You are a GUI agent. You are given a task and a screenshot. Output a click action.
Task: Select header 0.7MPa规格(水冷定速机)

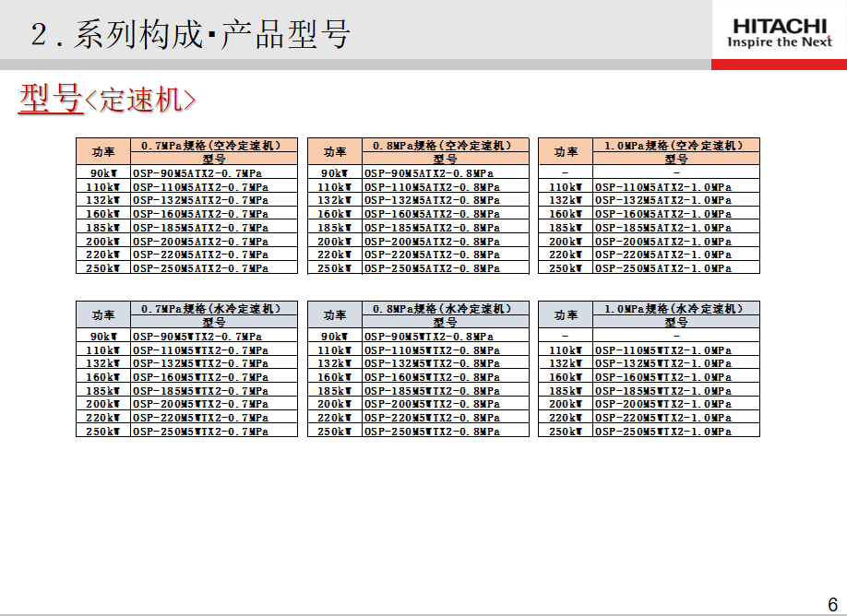point(214,308)
